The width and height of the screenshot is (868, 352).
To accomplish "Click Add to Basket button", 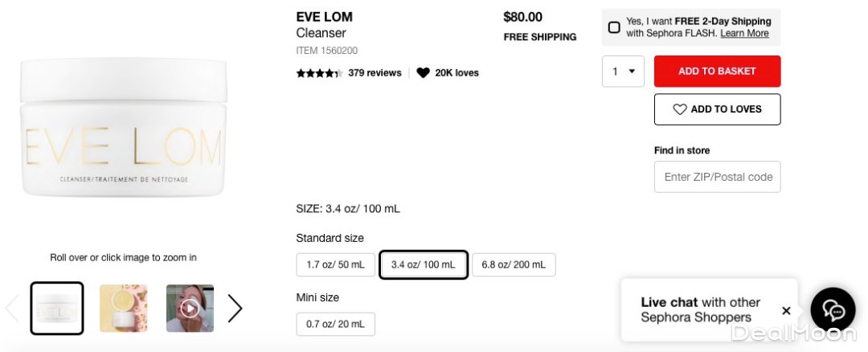I will (717, 72).
